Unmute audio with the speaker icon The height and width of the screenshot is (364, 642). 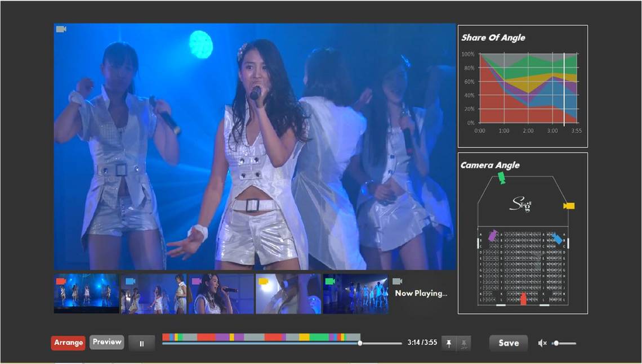tap(542, 343)
